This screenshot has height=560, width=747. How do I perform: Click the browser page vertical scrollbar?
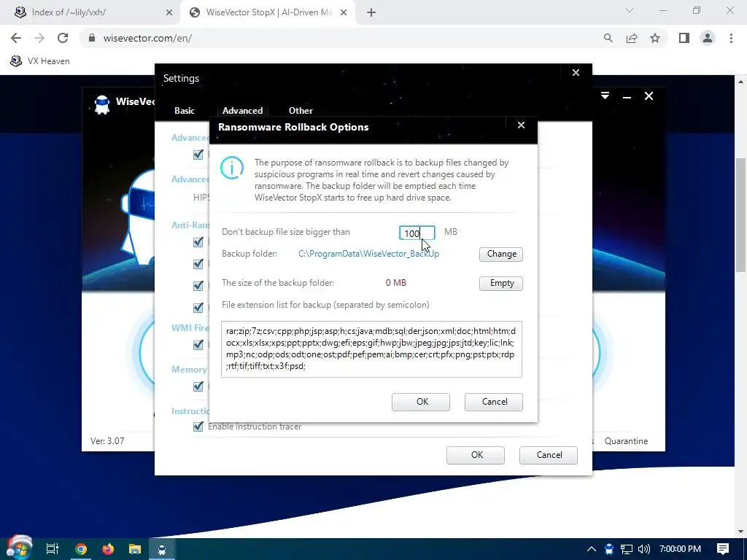740,214
